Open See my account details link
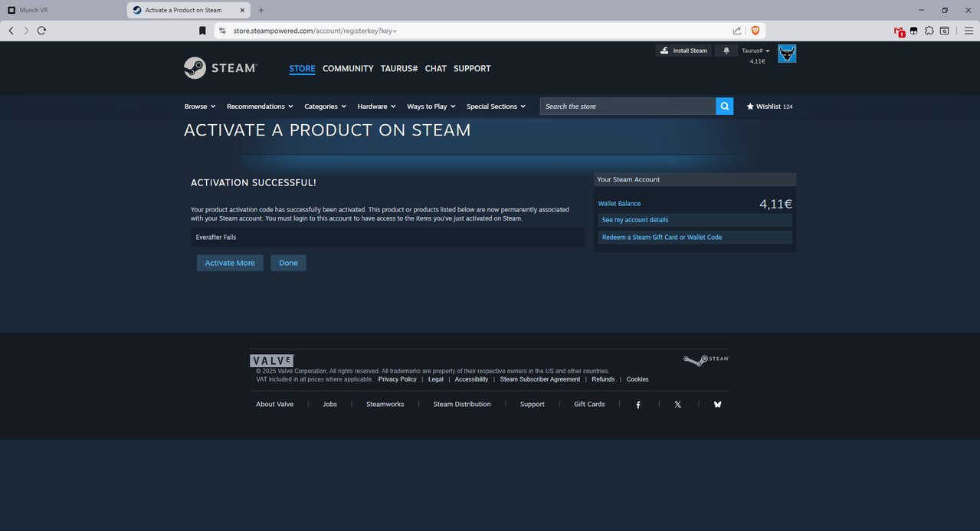This screenshot has width=980, height=531. [x=695, y=220]
